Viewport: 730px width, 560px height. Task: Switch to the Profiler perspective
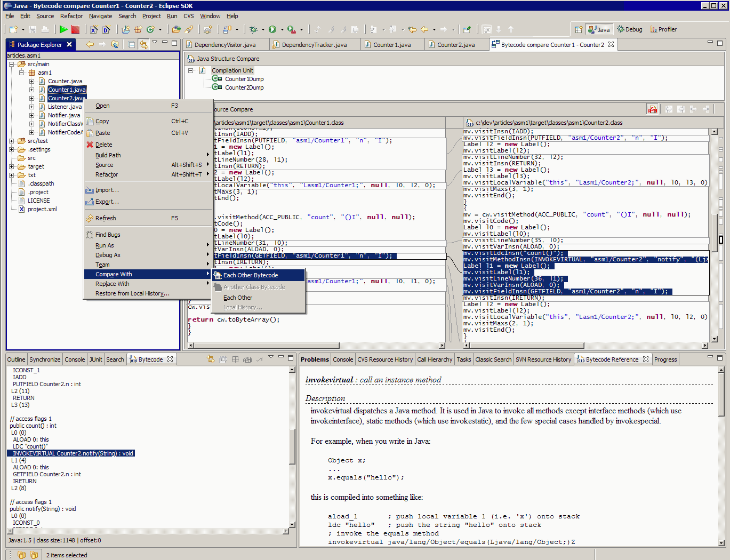click(x=663, y=29)
